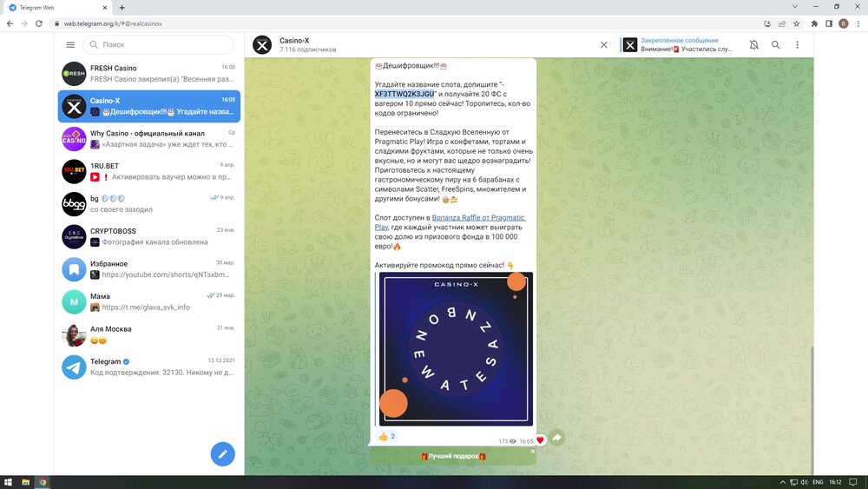
Task: Open the Casino-X BONANZA image
Action: click(457, 349)
